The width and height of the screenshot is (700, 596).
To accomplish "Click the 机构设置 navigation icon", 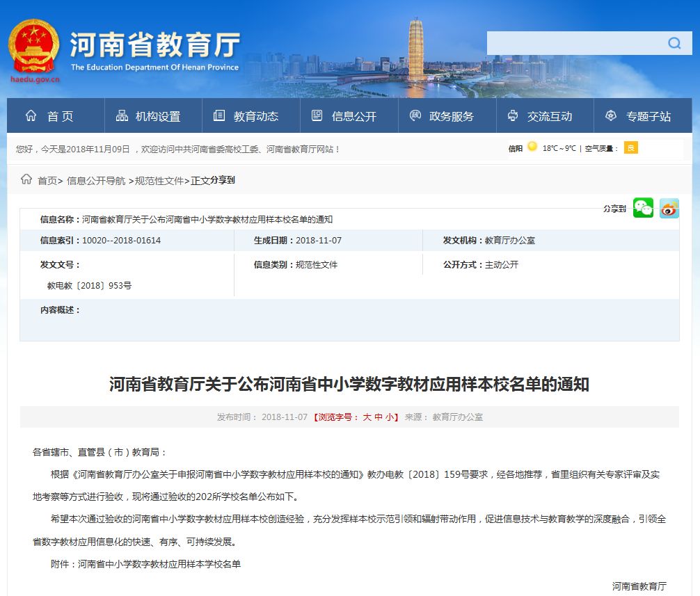I will [x=121, y=116].
